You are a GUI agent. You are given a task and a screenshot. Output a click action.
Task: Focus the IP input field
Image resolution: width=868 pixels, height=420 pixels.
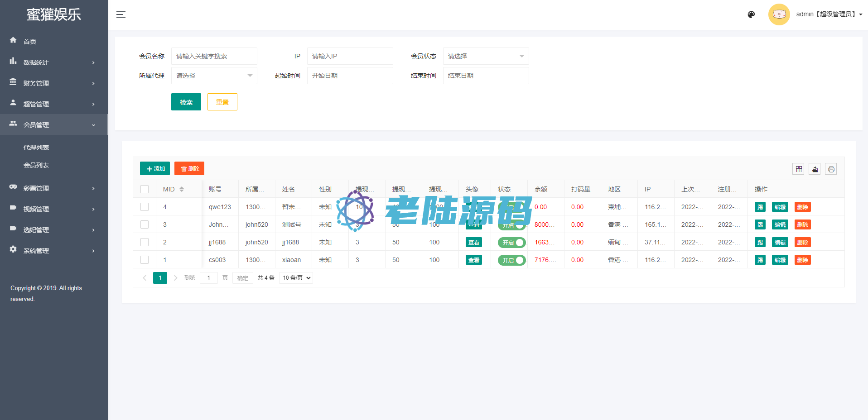350,56
